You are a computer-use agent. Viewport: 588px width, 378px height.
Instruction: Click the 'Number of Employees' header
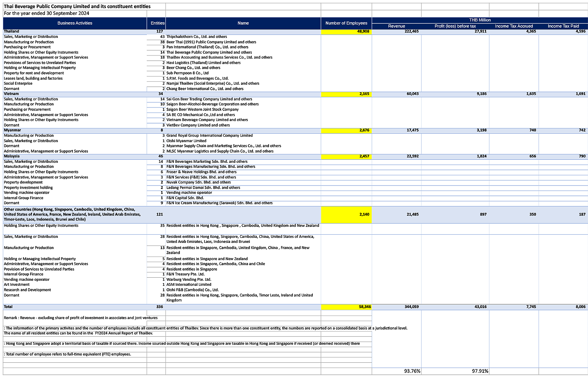(346, 23)
